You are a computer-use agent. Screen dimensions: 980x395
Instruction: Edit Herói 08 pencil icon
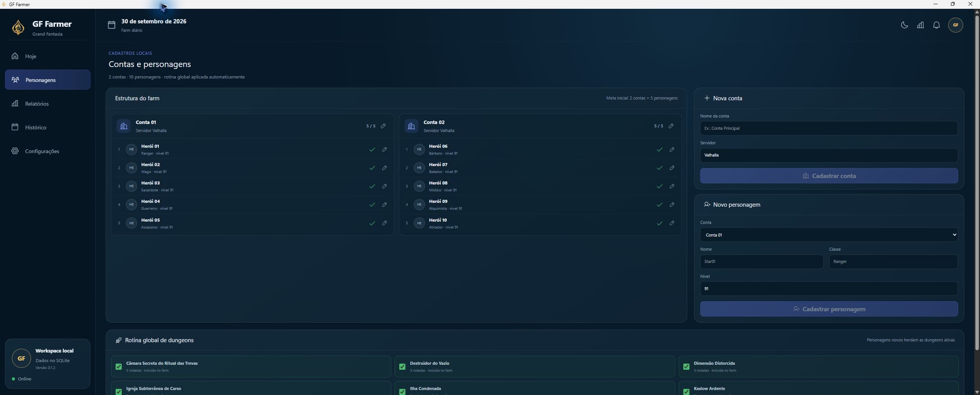tap(672, 186)
